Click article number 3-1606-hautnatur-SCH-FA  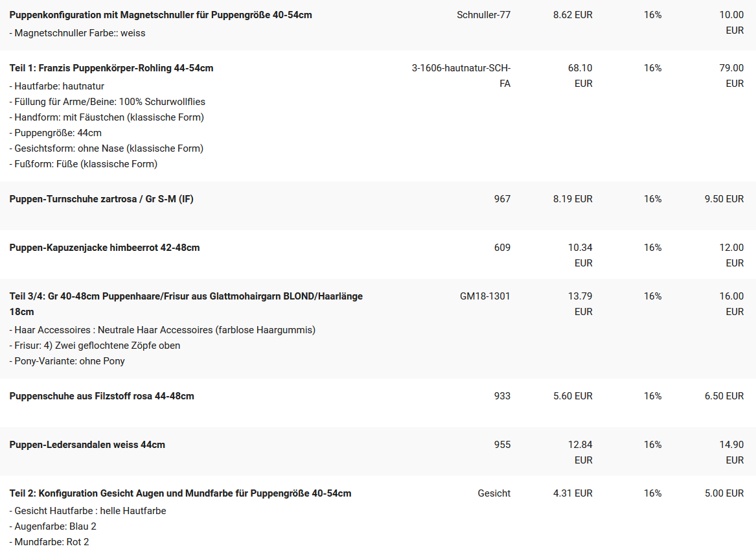(x=461, y=76)
